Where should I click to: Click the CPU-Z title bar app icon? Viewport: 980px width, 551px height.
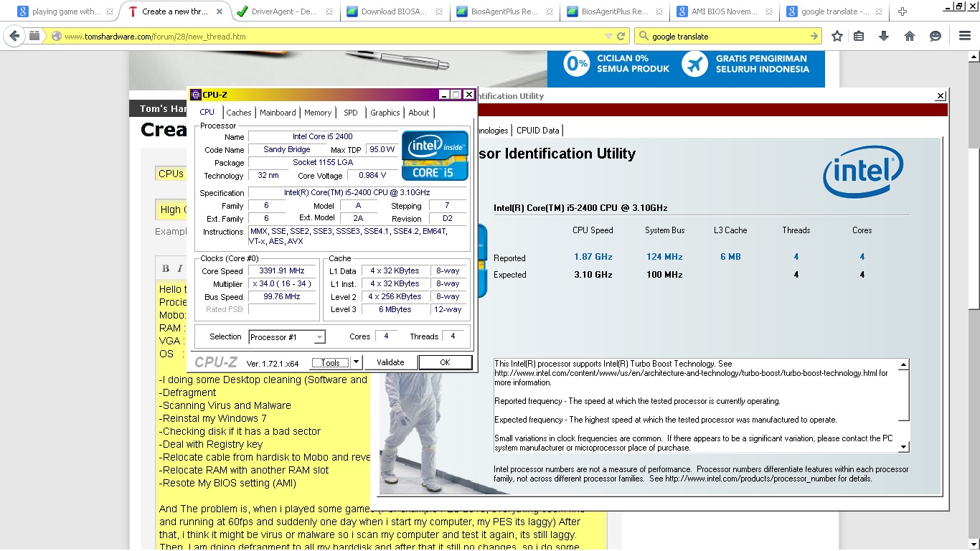tap(195, 95)
